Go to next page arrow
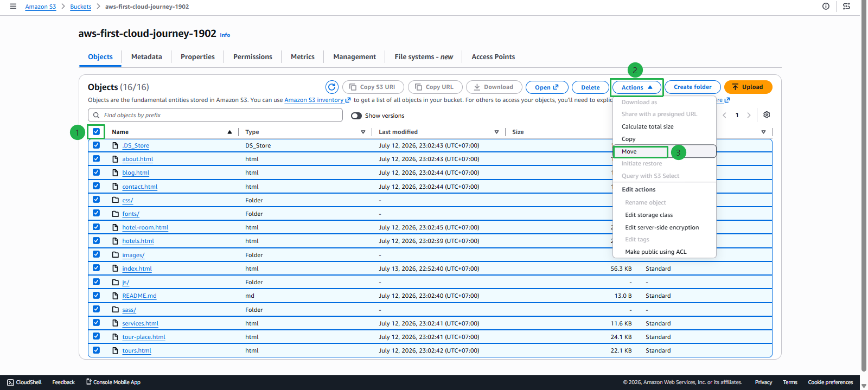The width and height of the screenshot is (868, 390). coord(749,115)
